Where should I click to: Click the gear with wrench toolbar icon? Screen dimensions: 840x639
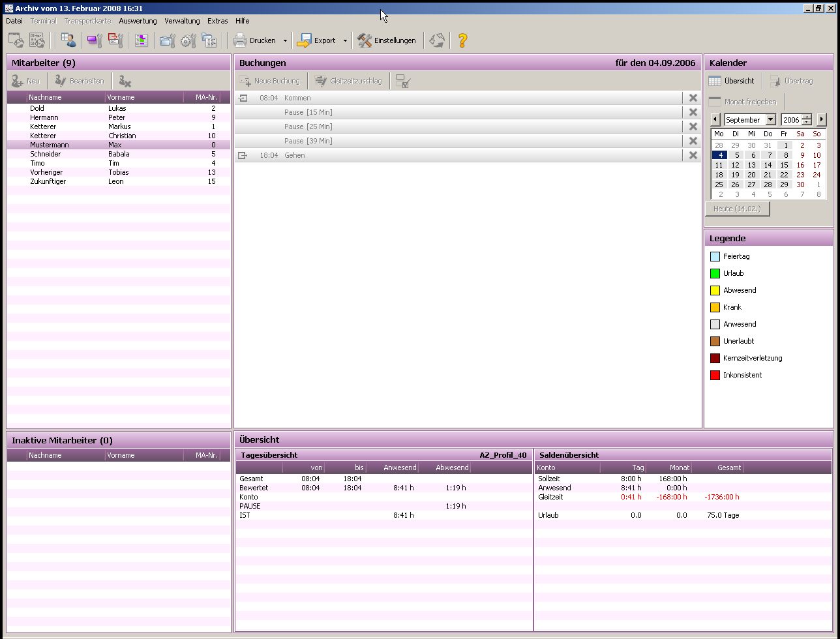(x=188, y=40)
